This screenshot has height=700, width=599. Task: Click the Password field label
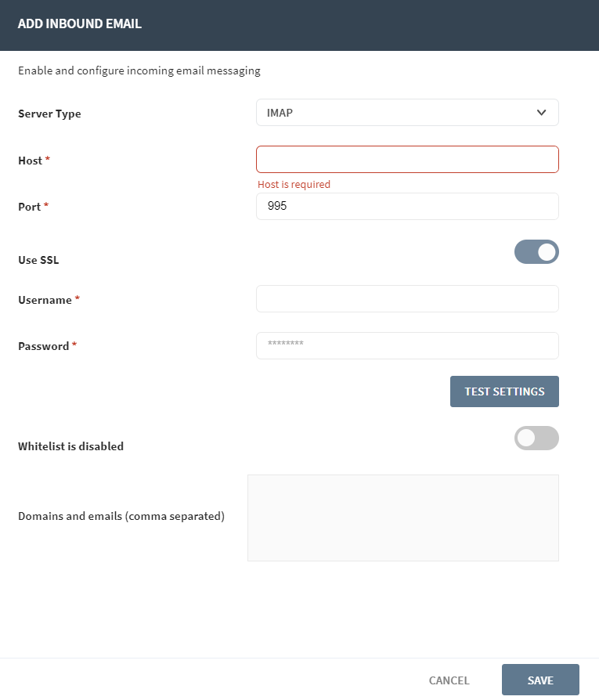(x=44, y=346)
